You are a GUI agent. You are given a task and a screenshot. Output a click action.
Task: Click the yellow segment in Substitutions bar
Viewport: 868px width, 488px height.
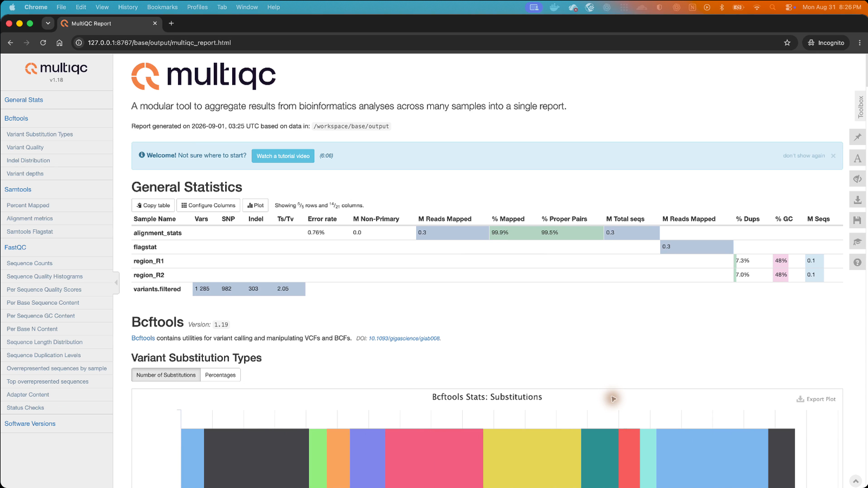coord(532,458)
